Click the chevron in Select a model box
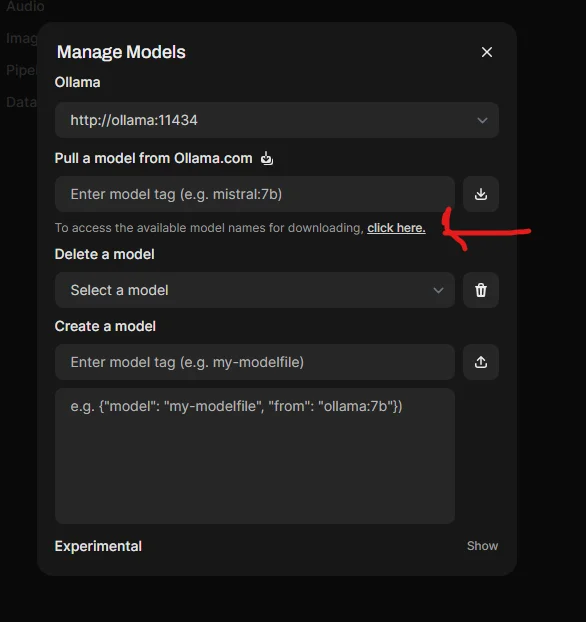Screen dimensions: 586x622 click(438, 290)
